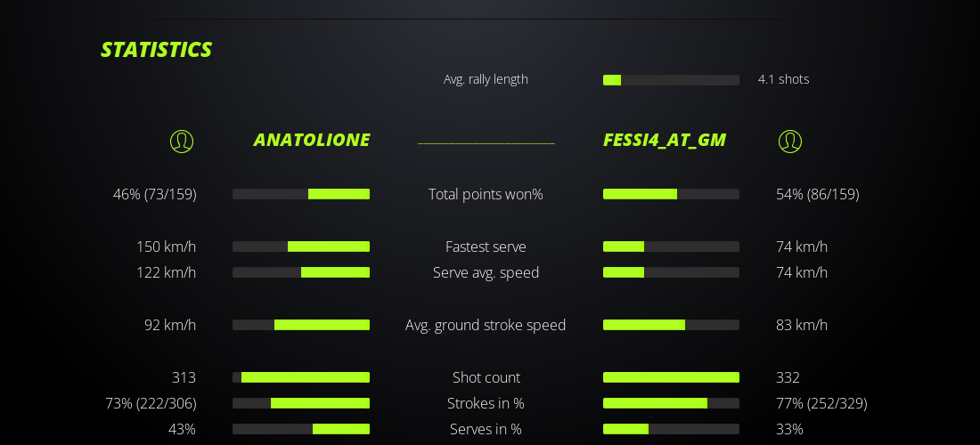
Task: Click Fessi4_at_gm's Shot count bar
Action: coord(671,377)
